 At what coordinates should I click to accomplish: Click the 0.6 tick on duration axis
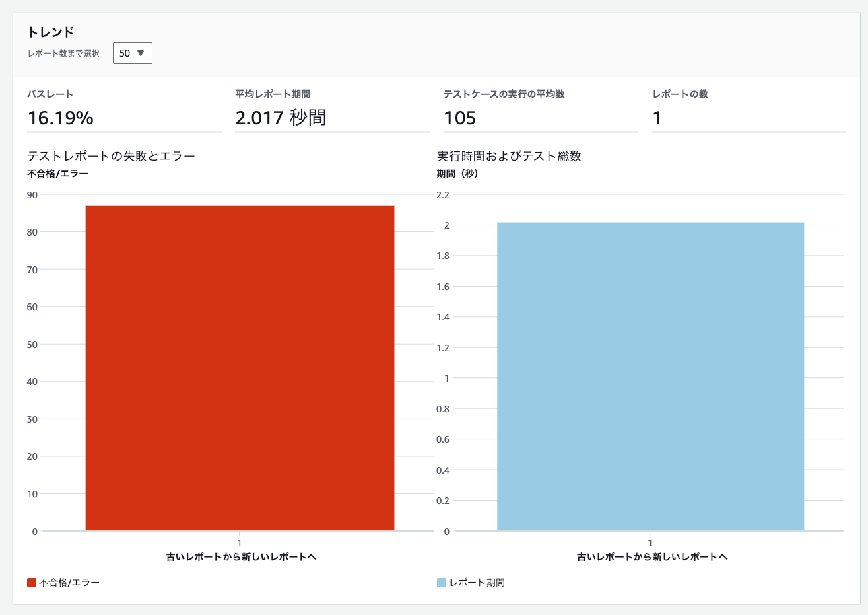(x=442, y=439)
